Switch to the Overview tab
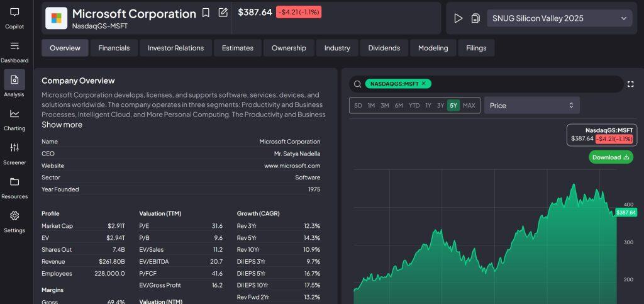Screen dimensions: 644x304 [x=65, y=48]
